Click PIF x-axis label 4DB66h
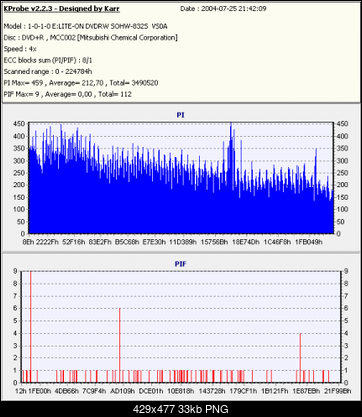 [x=67, y=391]
